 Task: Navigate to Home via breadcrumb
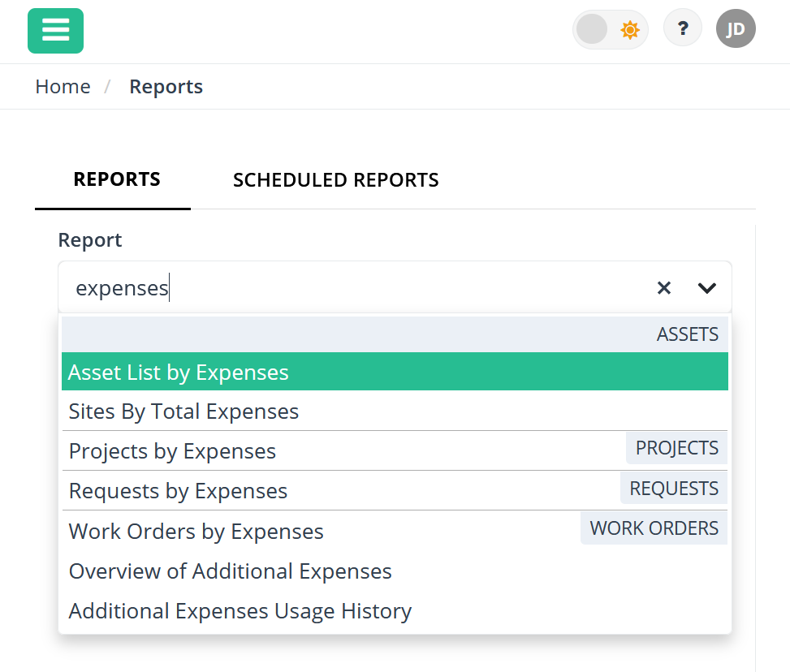click(x=63, y=86)
